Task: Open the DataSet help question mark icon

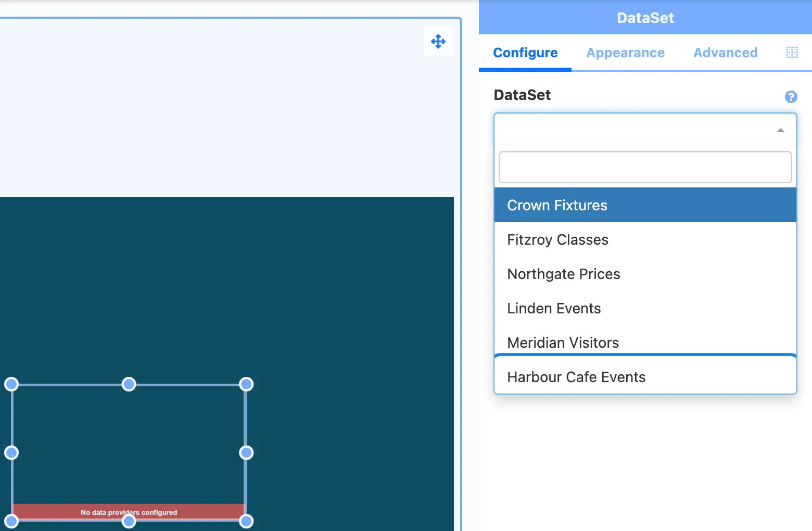Action: (791, 97)
